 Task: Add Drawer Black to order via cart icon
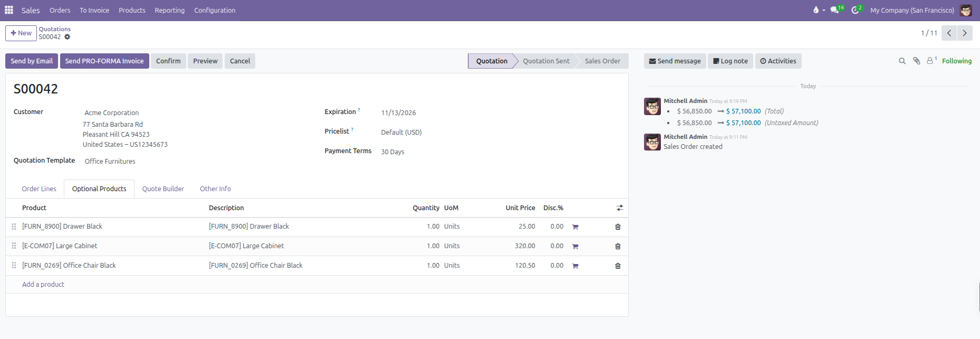pyautogui.click(x=575, y=227)
